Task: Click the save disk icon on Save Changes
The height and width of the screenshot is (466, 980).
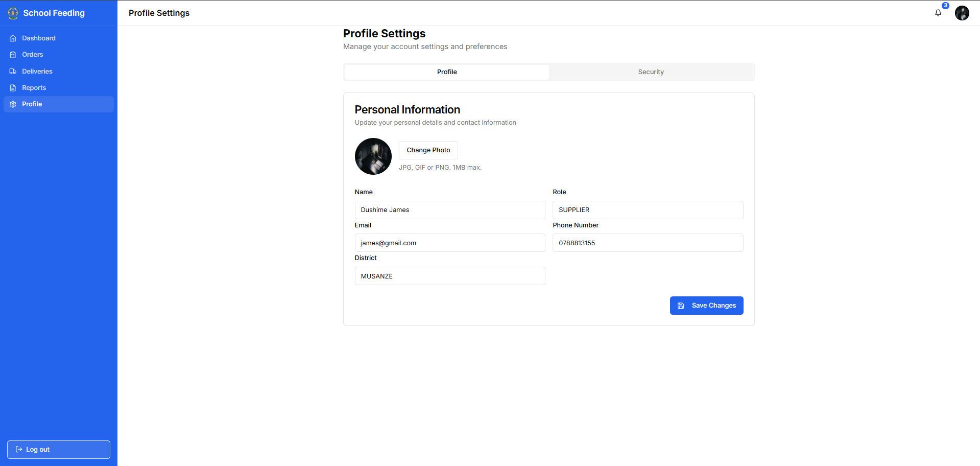Action: coord(681,306)
